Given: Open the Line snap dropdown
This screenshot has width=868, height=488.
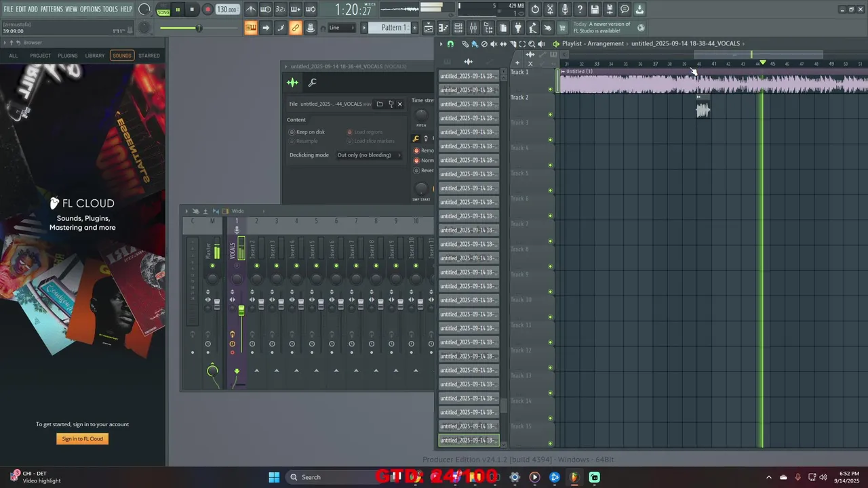Looking at the screenshot, I should tap(341, 28).
